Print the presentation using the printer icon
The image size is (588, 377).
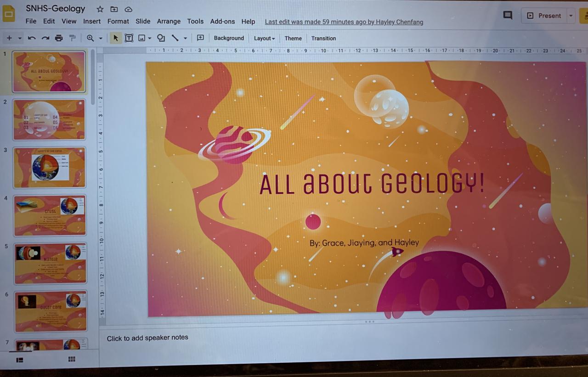[59, 38]
